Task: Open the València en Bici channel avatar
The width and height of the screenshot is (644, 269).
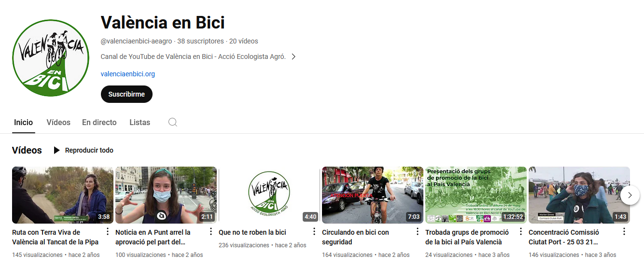Action: pyautogui.click(x=50, y=58)
